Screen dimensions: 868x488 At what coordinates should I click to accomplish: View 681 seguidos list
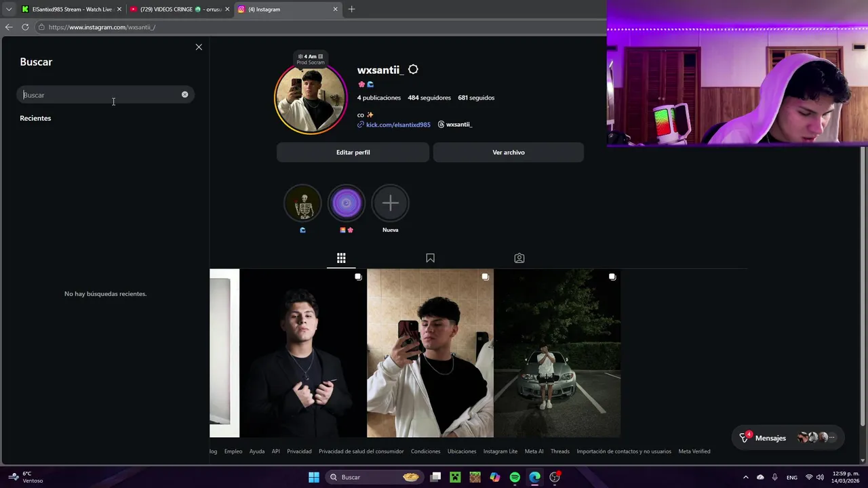tap(476, 98)
